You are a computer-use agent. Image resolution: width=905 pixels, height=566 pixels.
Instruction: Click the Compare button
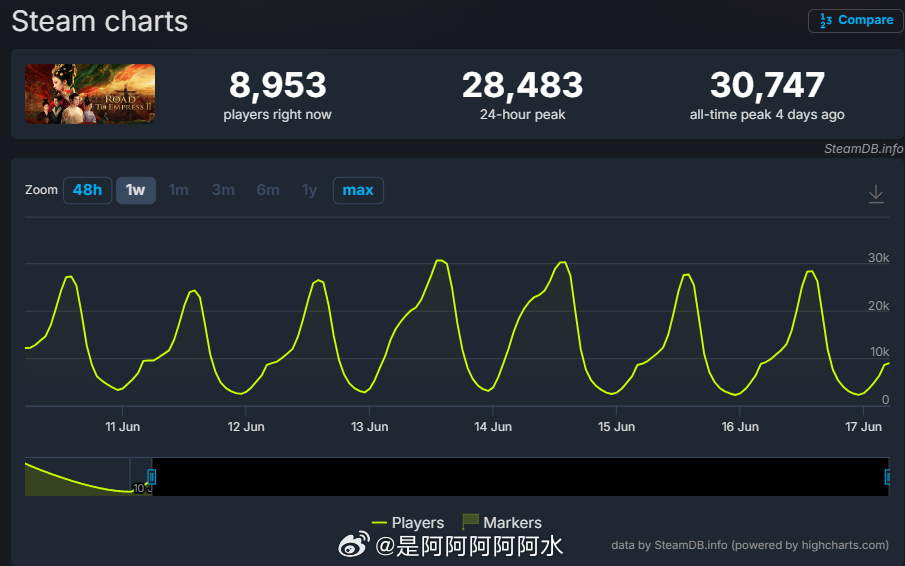coord(855,21)
